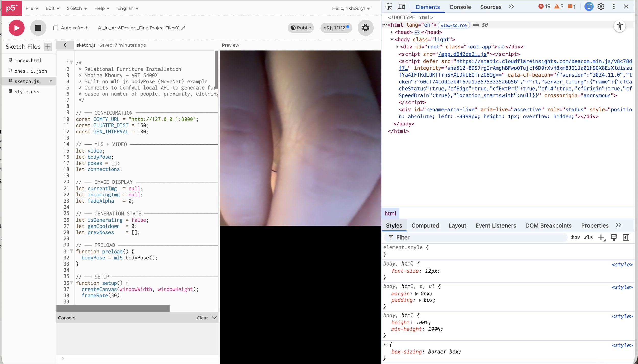Image resolution: width=638 pixels, height=364 pixels.
Task: Collapse the body class light node
Action: tap(392, 39)
